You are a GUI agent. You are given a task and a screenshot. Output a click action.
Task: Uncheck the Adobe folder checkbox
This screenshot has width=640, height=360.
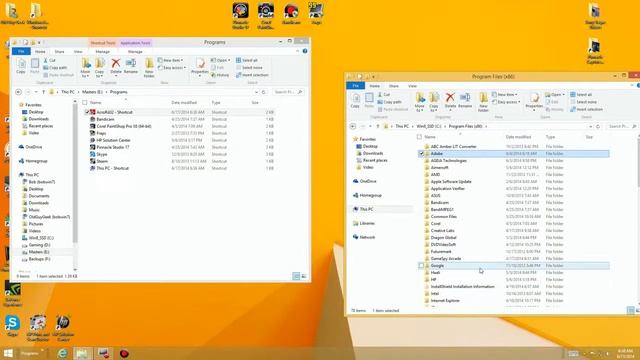pyautogui.click(x=421, y=154)
